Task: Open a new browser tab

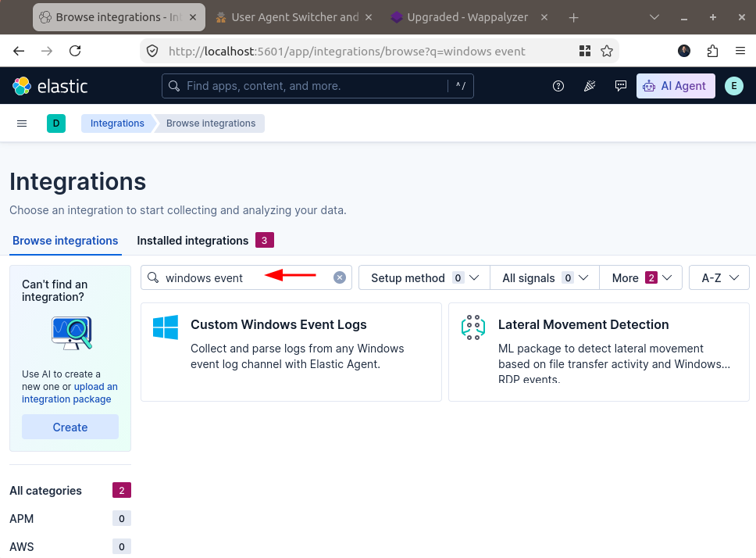Action: pos(573,18)
